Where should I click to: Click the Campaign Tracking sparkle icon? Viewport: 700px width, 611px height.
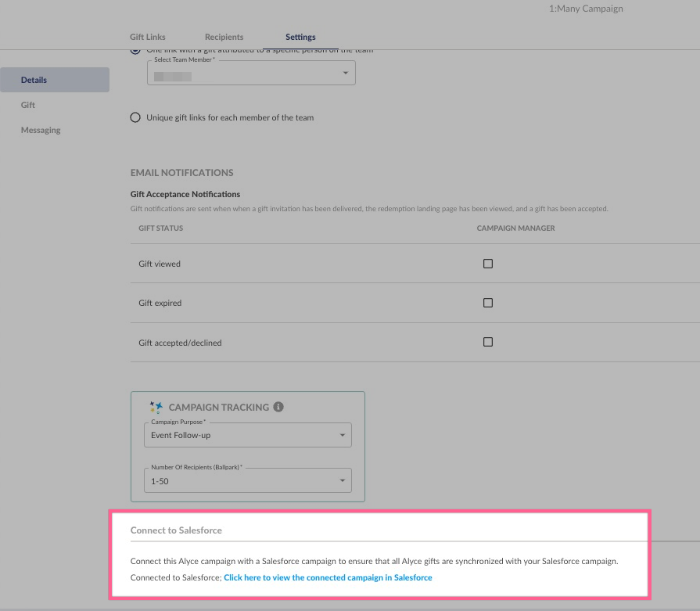pos(156,407)
